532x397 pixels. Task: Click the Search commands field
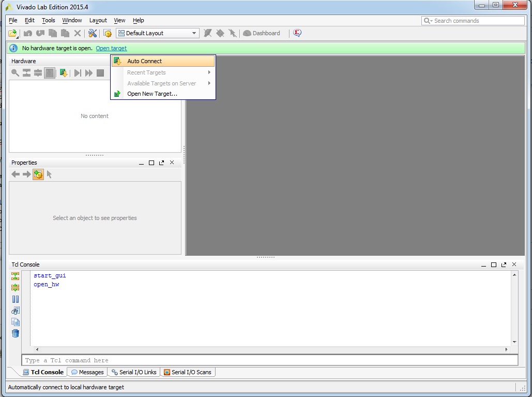click(x=473, y=21)
